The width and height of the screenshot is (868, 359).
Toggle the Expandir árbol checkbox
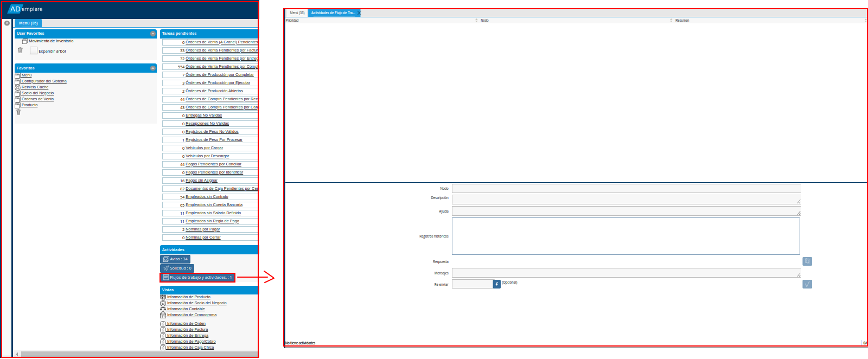[34, 50]
